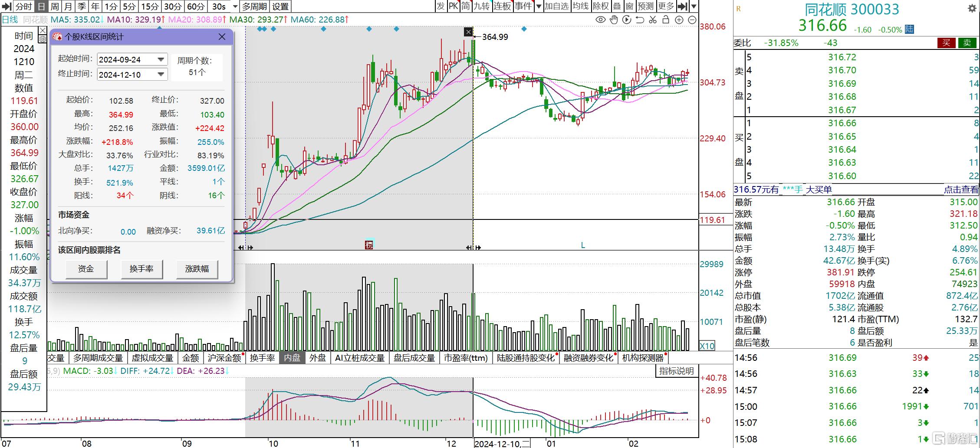
Task: Click the red 买 buy button
Action: (x=946, y=43)
